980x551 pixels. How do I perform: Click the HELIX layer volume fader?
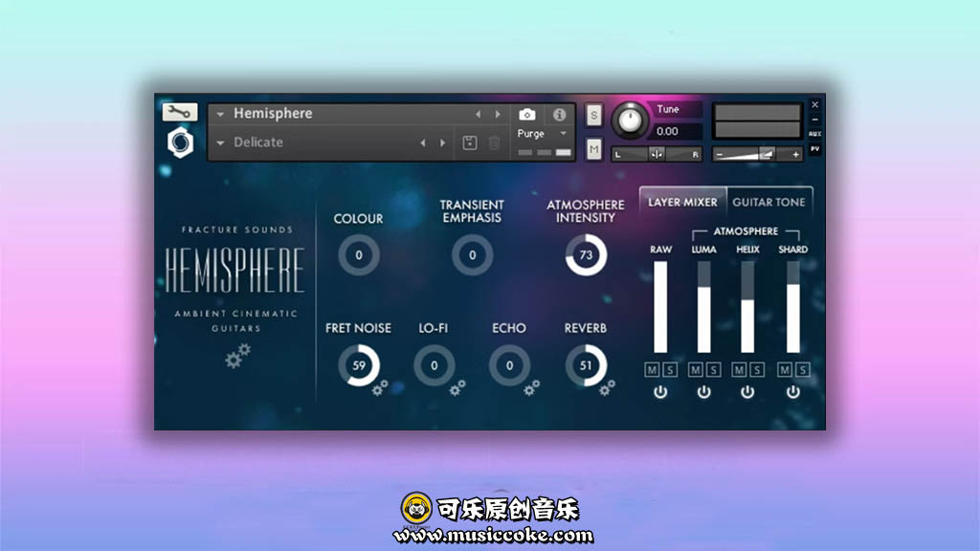tap(747, 307)
